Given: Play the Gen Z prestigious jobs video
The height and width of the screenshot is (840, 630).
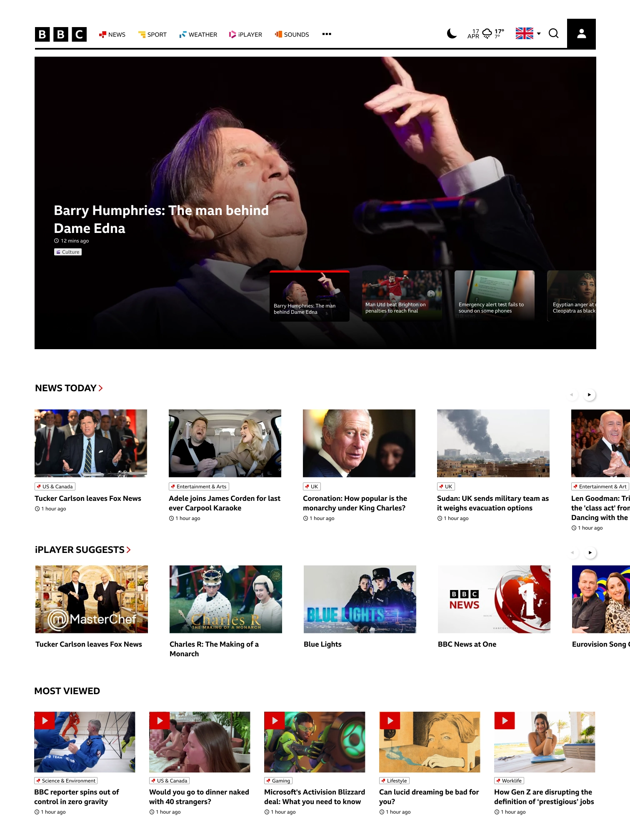Looking at the screenshot, I should (x=505, y=720).
